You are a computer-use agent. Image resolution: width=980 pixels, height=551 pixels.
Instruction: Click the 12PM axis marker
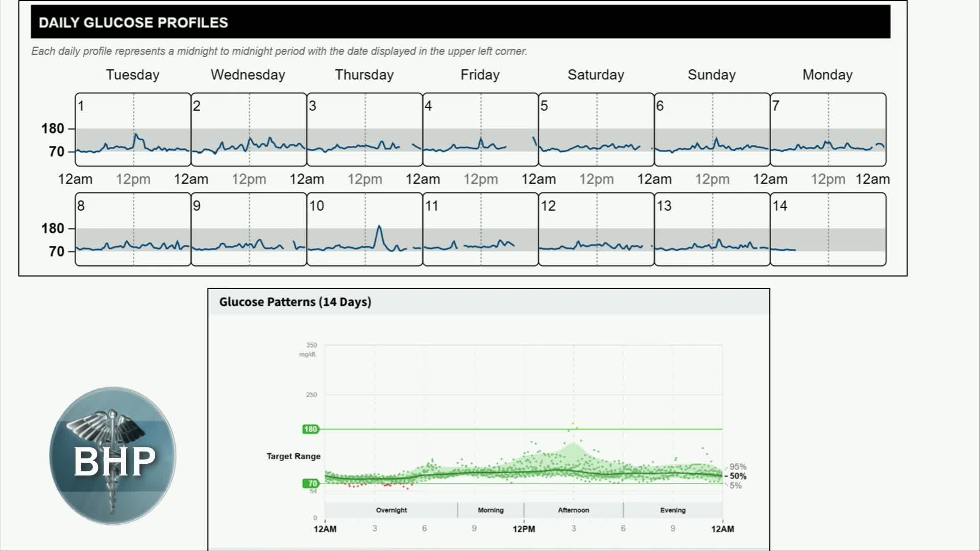point(524,529)
